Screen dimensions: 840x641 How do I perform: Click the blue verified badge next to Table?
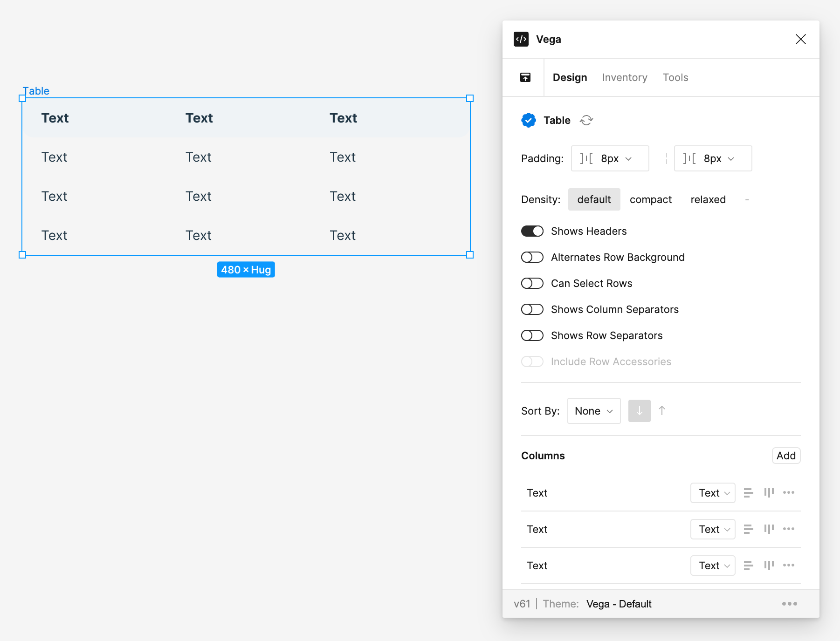point(529,120)
